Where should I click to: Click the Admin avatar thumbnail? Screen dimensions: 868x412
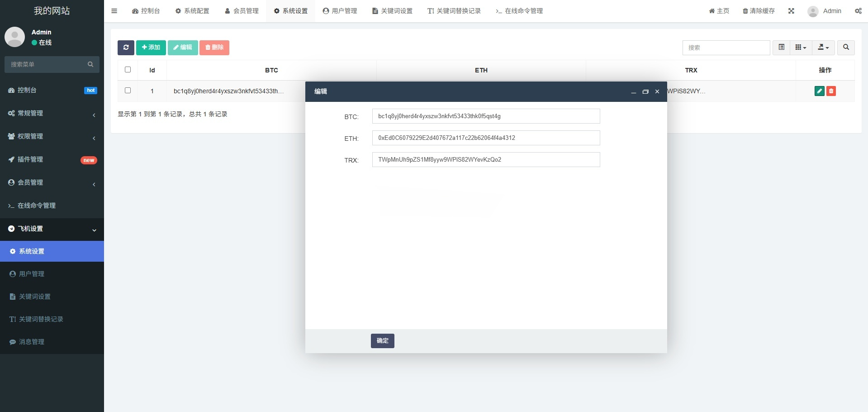(x=812, y=11)
